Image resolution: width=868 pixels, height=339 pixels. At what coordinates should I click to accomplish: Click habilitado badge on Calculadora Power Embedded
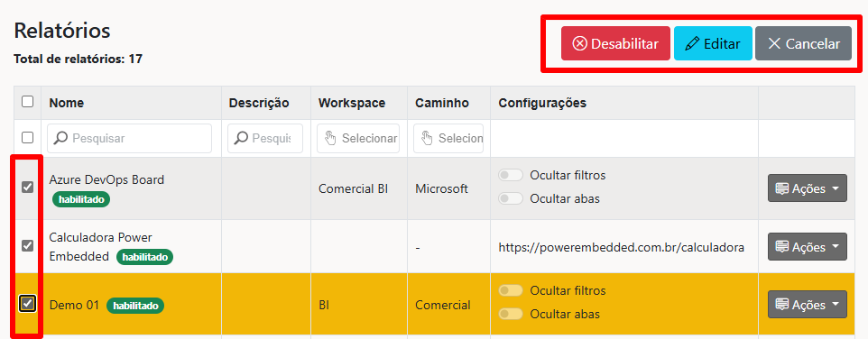pyautogui.click(x=145, y=257)
